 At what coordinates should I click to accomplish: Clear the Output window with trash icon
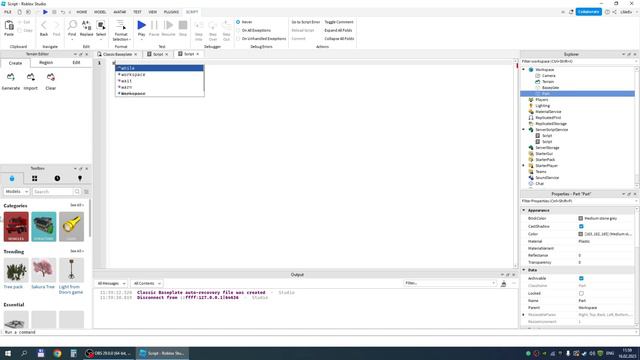pyautogui.click(x=503, y=283)
